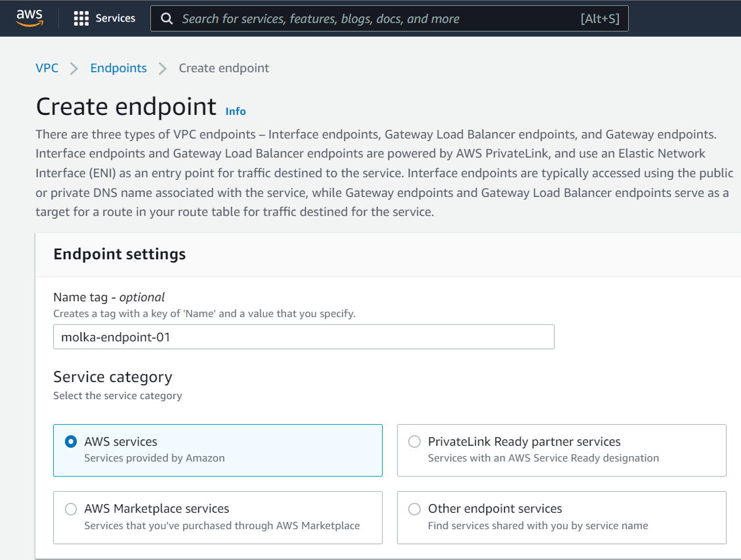
Task: Pick the Other endpoint services option
Action: pos(414,508)
